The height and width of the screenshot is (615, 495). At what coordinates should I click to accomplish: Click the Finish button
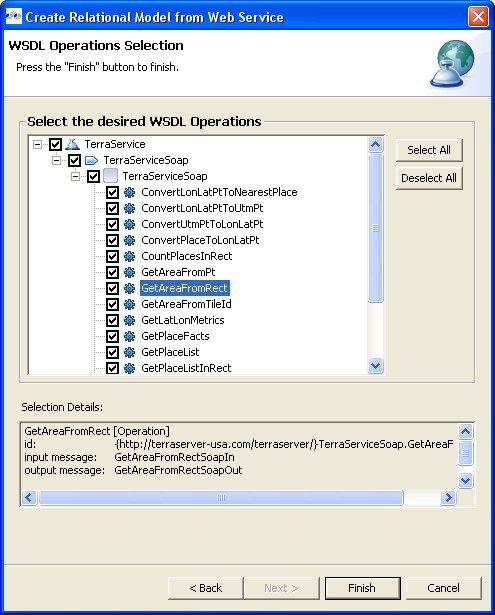pyautogui.click(x=362, y=588)
